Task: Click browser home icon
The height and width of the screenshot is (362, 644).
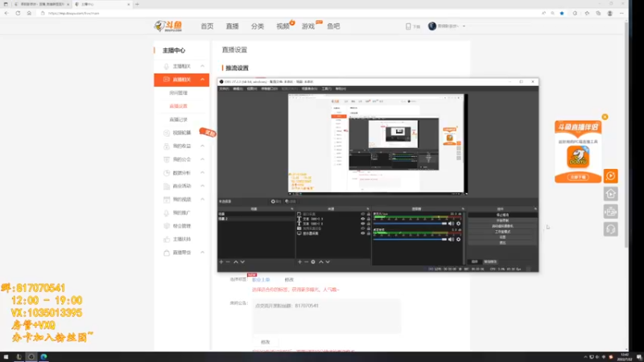Action: click(x=29, y=13)
